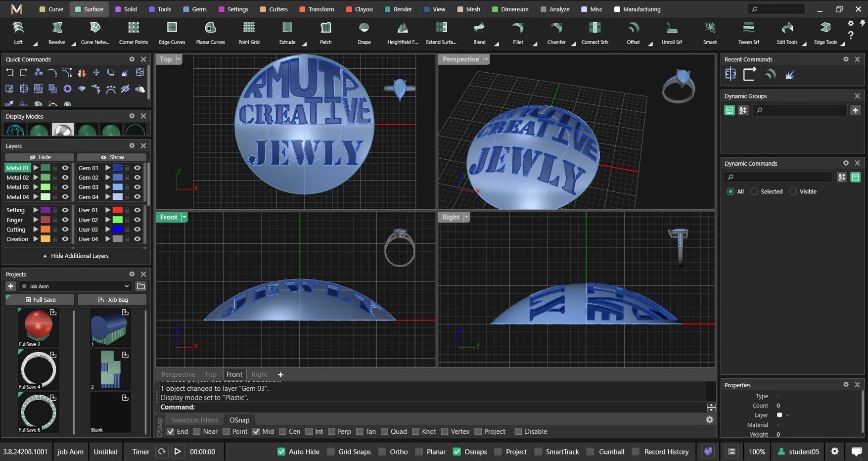This screenshot has width=868, height=461.
Task: Toggle Auto Hide in status bar
Action: tap(281, 452)
